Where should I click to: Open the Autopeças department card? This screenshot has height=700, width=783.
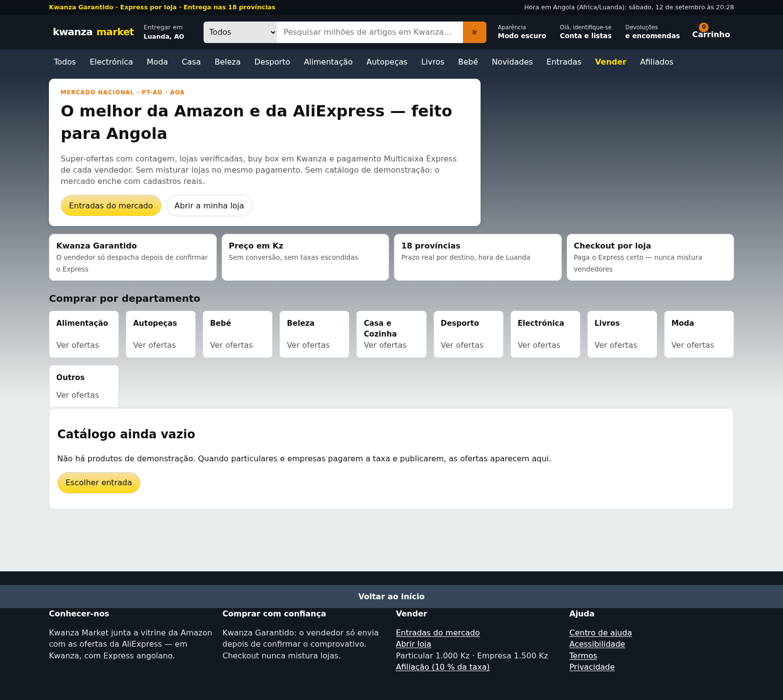pos(161,334)
